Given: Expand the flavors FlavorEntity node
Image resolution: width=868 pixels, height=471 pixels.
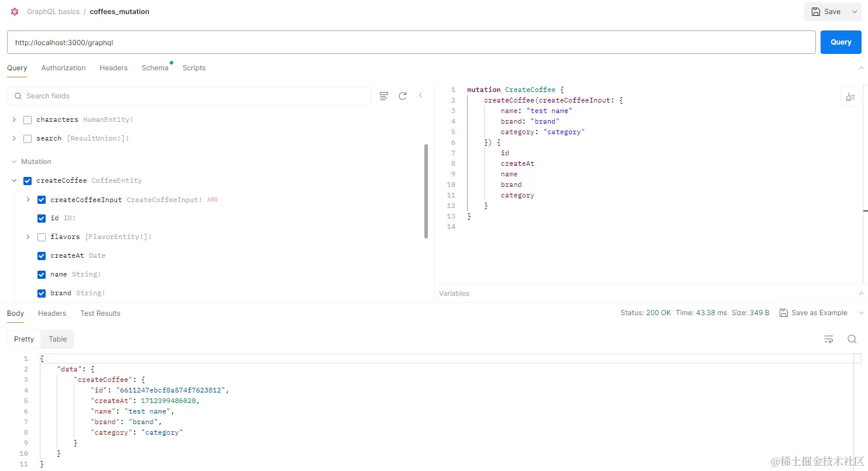Looking at the screenshot, I should 28,237.
